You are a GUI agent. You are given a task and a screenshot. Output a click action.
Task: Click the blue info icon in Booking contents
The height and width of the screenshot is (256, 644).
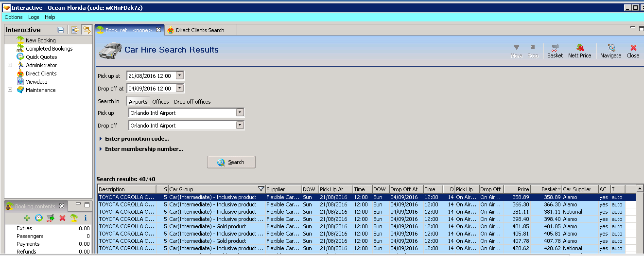click(86, 218)
